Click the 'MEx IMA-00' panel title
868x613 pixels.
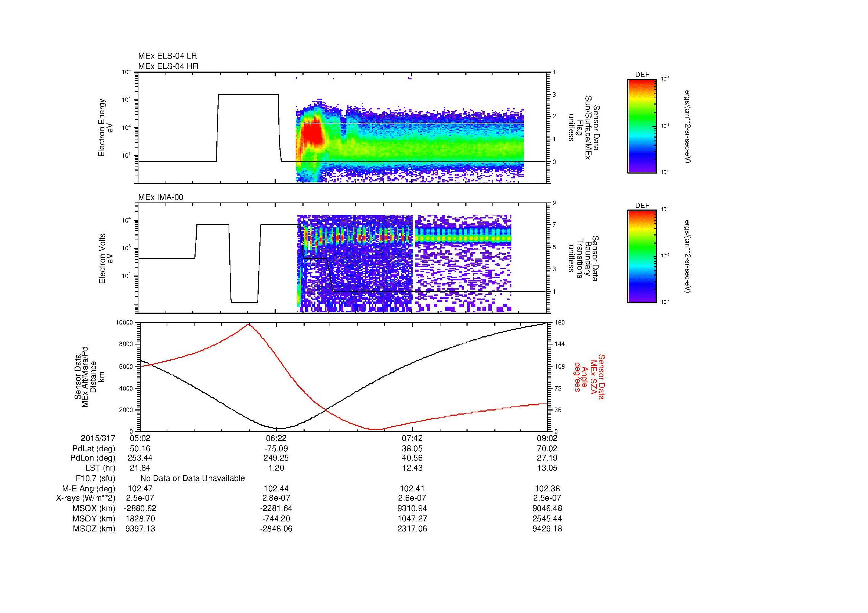161,197
